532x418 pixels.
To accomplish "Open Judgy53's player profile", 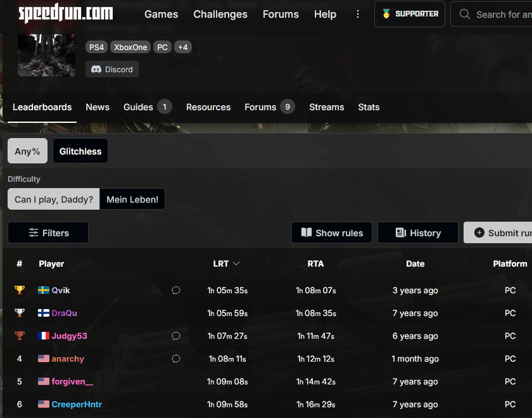I will tap(69, 336).
